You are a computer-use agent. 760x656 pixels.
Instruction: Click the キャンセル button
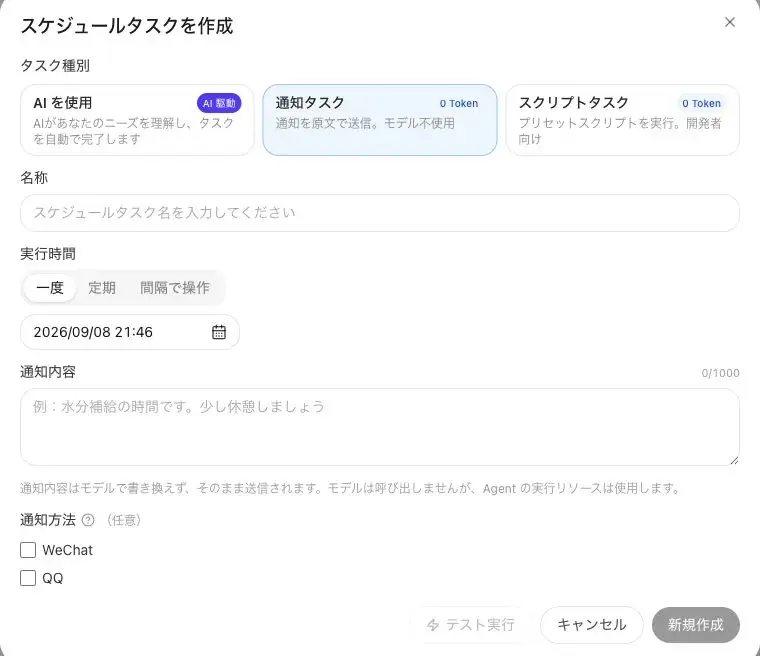[x=591, y=625]
